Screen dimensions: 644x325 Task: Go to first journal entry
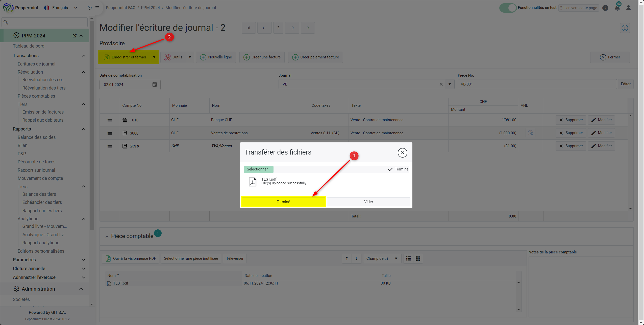tap(249, 28)
